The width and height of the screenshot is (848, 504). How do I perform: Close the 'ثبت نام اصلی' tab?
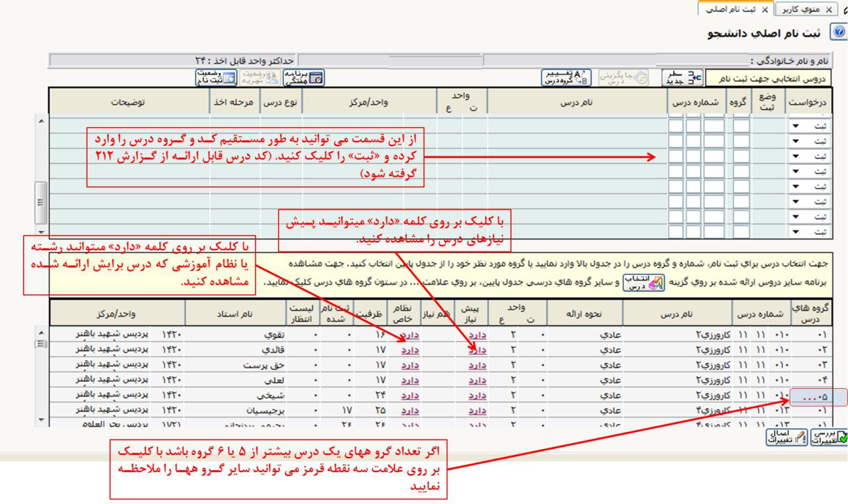(764, 10)
